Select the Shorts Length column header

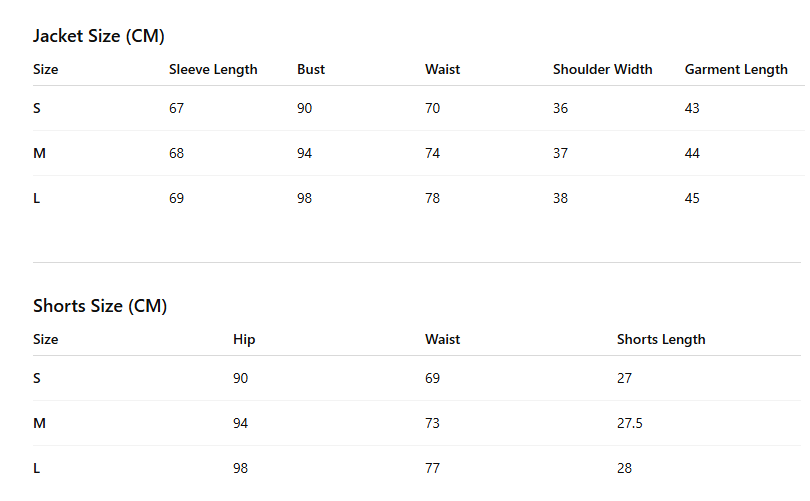click(x=661, y=339)
